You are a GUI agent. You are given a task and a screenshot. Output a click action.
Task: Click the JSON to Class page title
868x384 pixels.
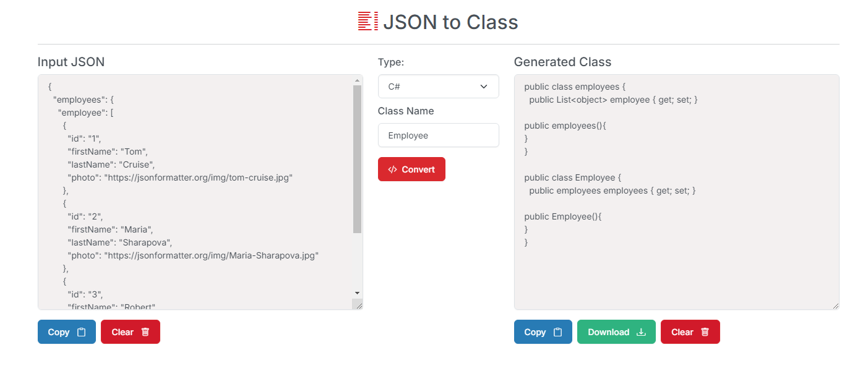coord(450,22)
